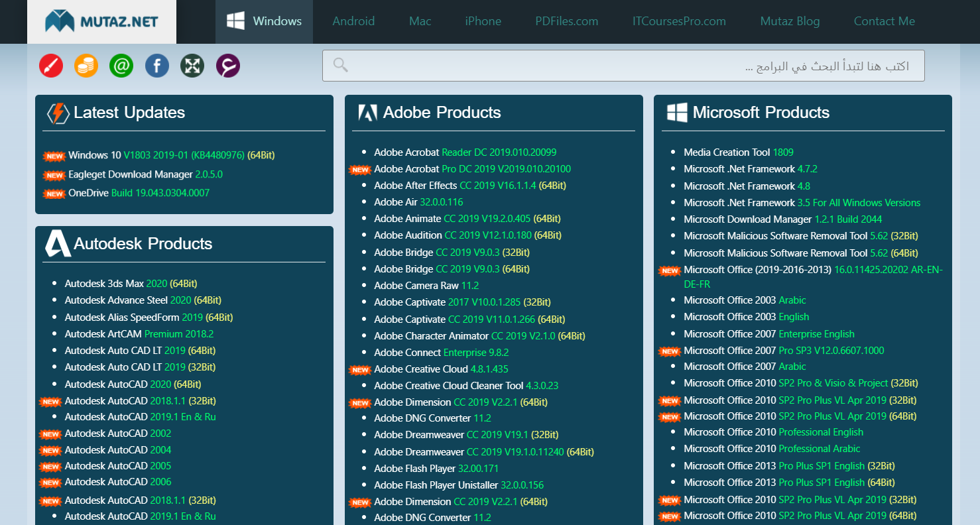Open Adobe Dreamweaver CC 2019 V19.1 (32Bit)

pyautogui.click(x=466, y=435)
